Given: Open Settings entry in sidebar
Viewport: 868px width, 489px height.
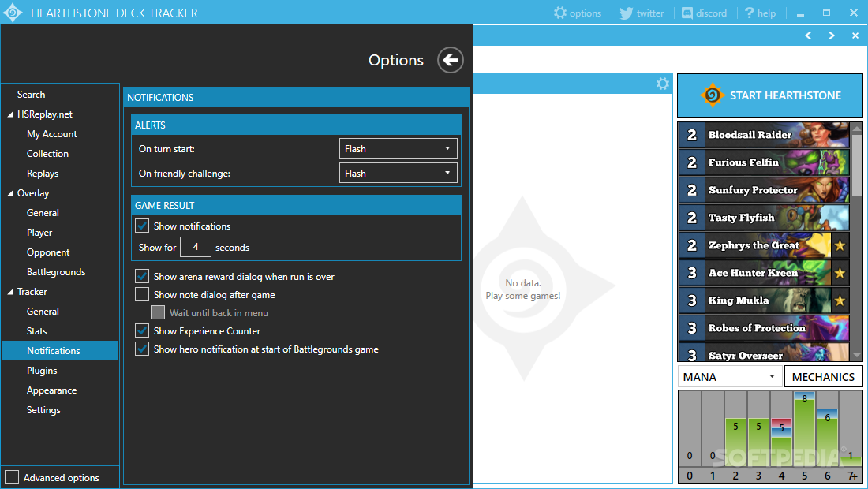Looking at the screenshot, I should [43, 410].
